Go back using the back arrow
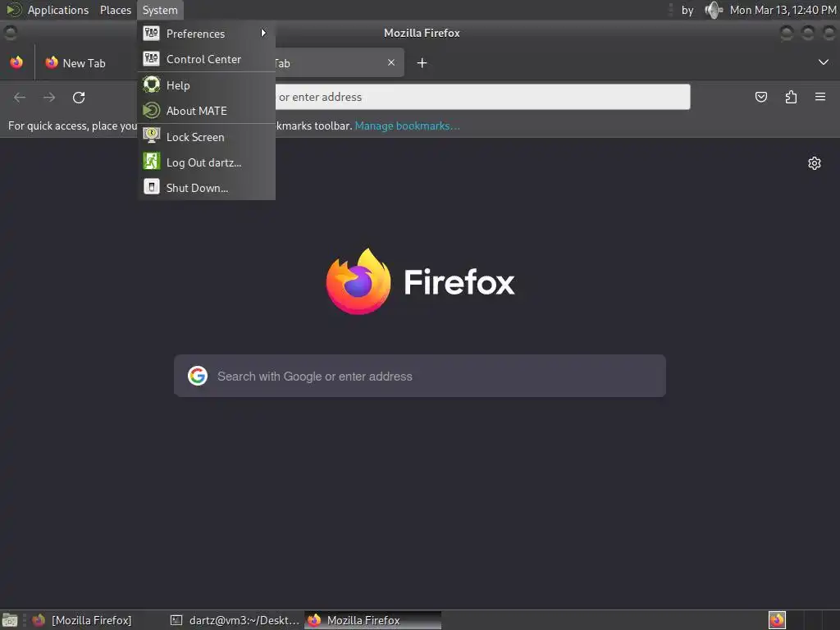 point(20,97)
